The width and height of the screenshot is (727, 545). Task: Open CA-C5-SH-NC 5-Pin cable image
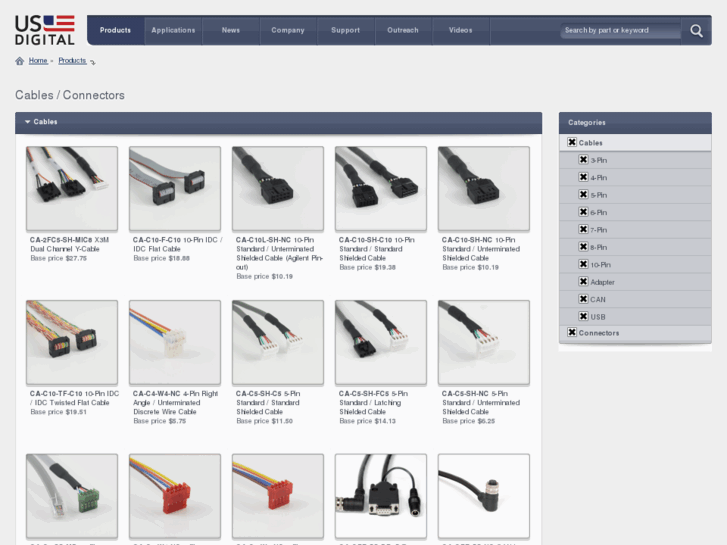484,342
